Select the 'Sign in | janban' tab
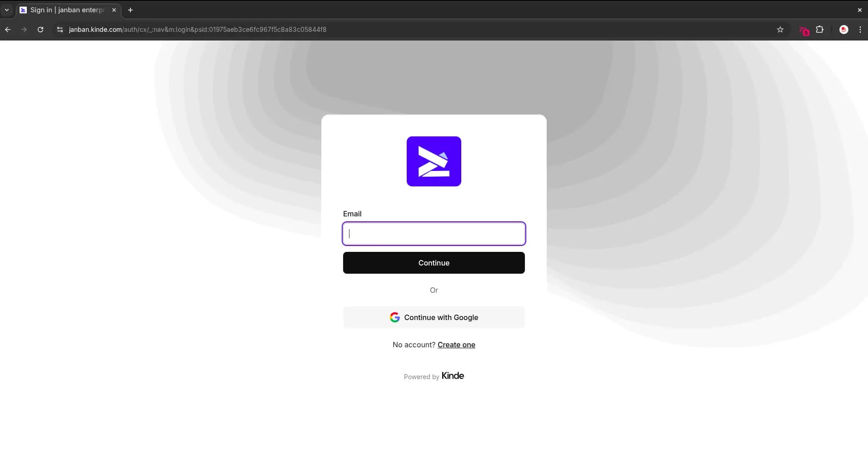This screenshot has height=476, width=868. [x=68, y=10]
